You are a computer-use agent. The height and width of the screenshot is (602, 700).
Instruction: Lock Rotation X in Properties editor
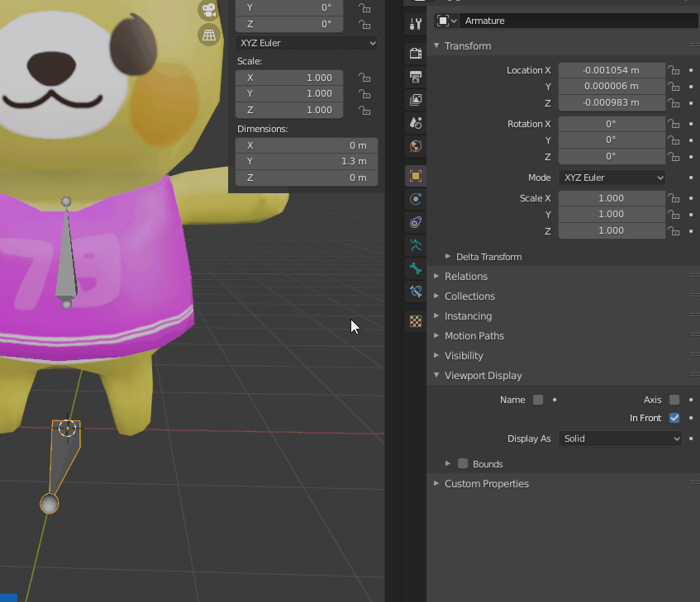tap(674, 124)
